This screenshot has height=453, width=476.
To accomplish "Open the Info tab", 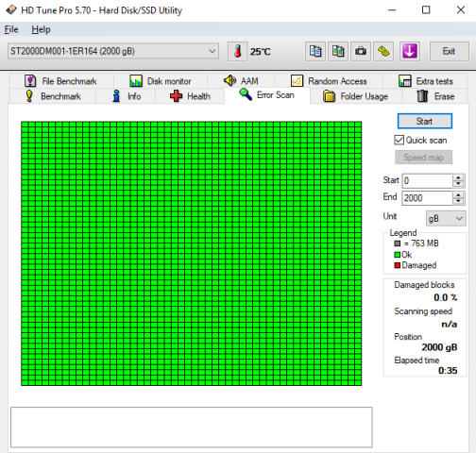I will [126, 96].
